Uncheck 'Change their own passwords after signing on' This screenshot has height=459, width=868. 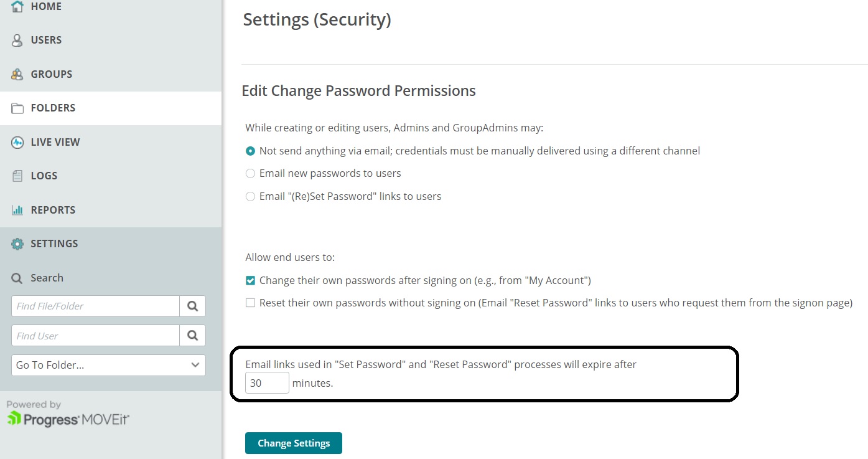pyautogui.click(x=250, y=280)
